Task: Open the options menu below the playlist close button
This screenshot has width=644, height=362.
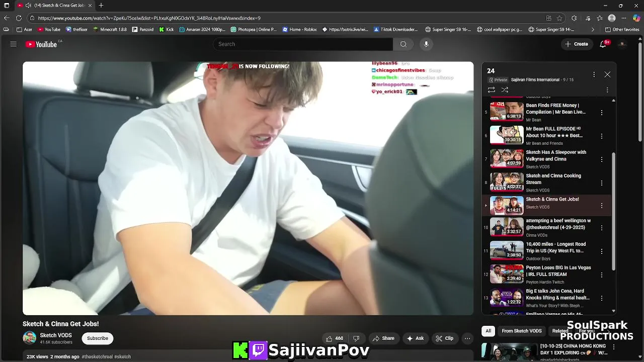Action: (607, 90)
